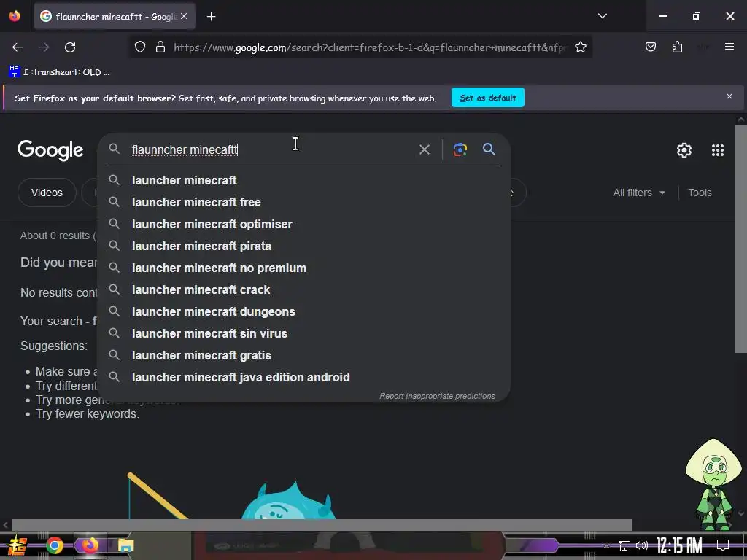This screenshot has height=560, width=747.
Task: Open the Windows Start button
Action: pos(18,545)
